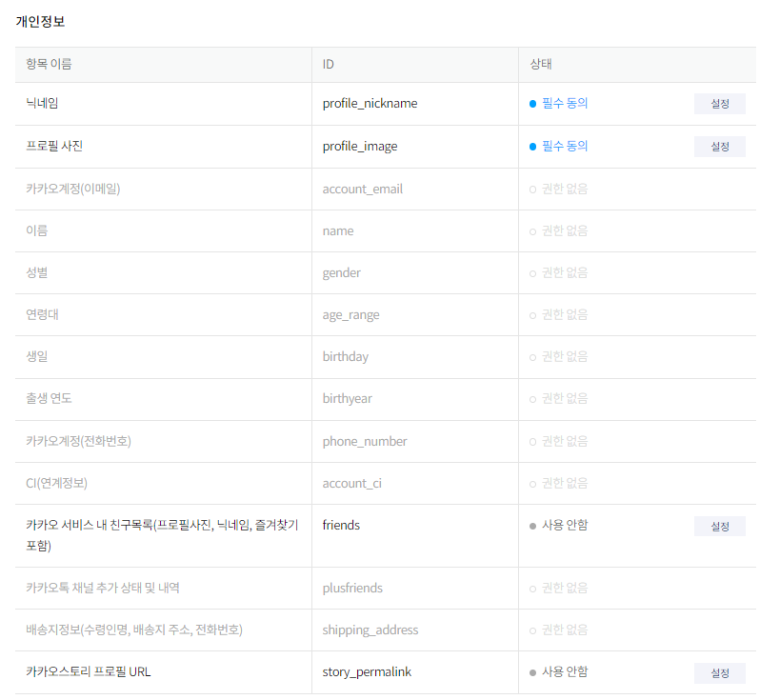The image size is (780, 700).
Task: Select the 프로필 사진 item name
Action: (54, 146)
